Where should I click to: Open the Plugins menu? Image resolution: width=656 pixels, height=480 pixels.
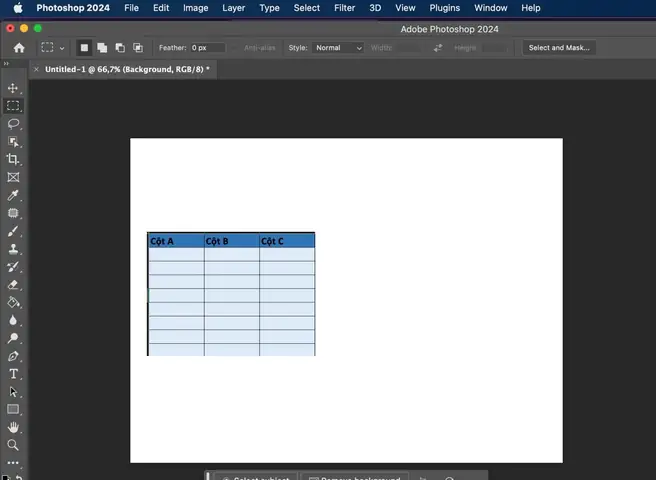click(x=445, y=8)
